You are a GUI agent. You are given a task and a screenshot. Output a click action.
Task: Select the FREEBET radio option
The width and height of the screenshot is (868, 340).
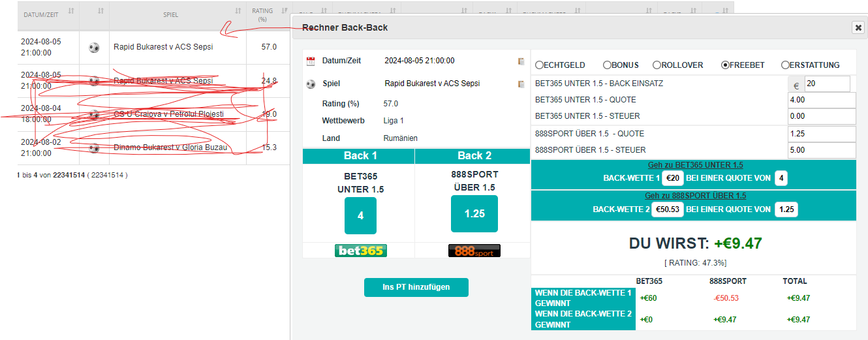[725, 65]
